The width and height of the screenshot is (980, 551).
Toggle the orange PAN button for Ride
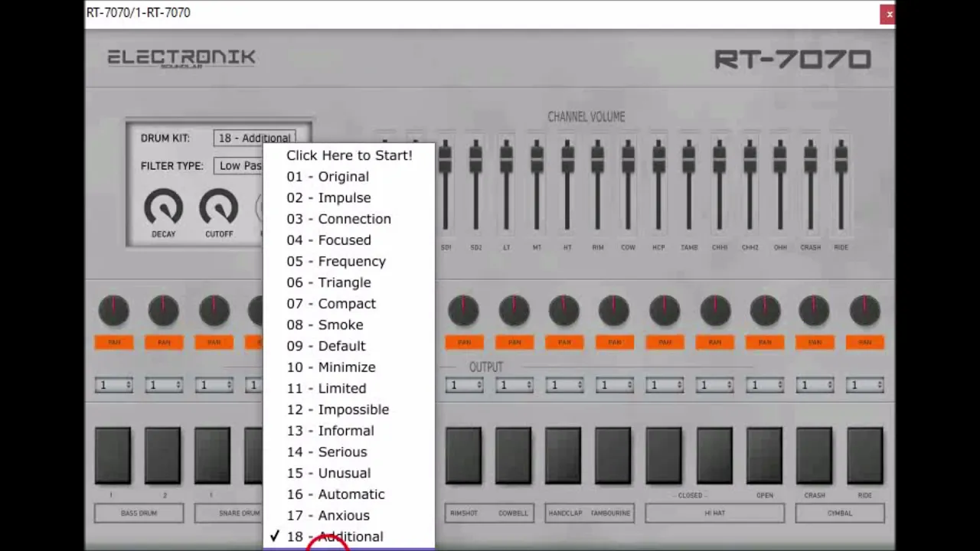click(865, 342)
